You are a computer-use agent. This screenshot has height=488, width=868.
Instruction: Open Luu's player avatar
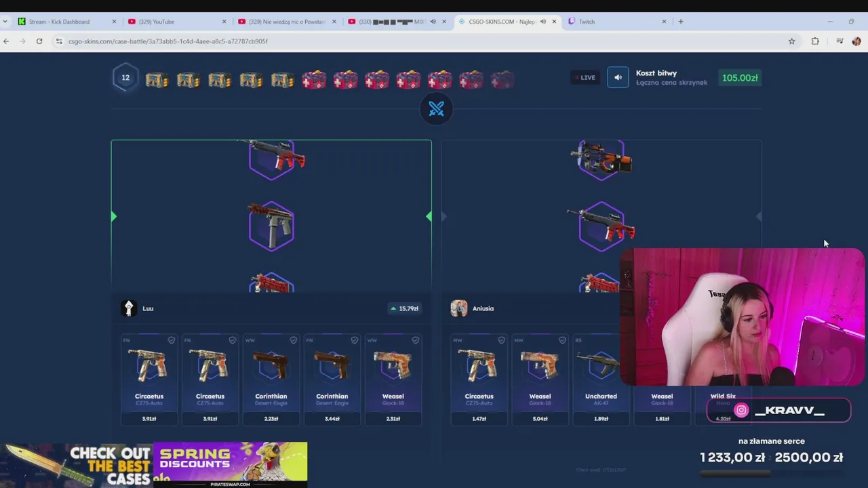(x=129, y=308)
